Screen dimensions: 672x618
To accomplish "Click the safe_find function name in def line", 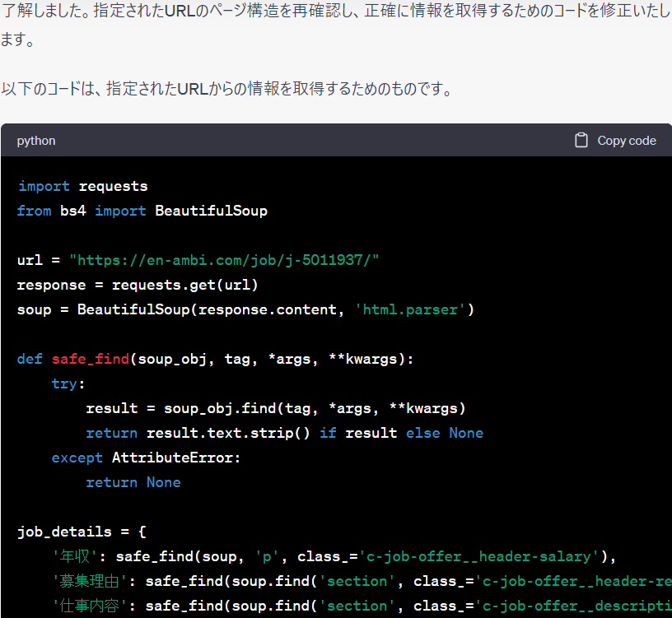I will pos(91,359).
